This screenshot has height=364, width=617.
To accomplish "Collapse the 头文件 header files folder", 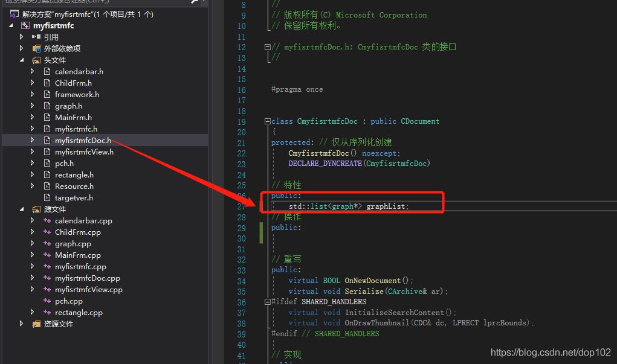I will tap(22, 60).
